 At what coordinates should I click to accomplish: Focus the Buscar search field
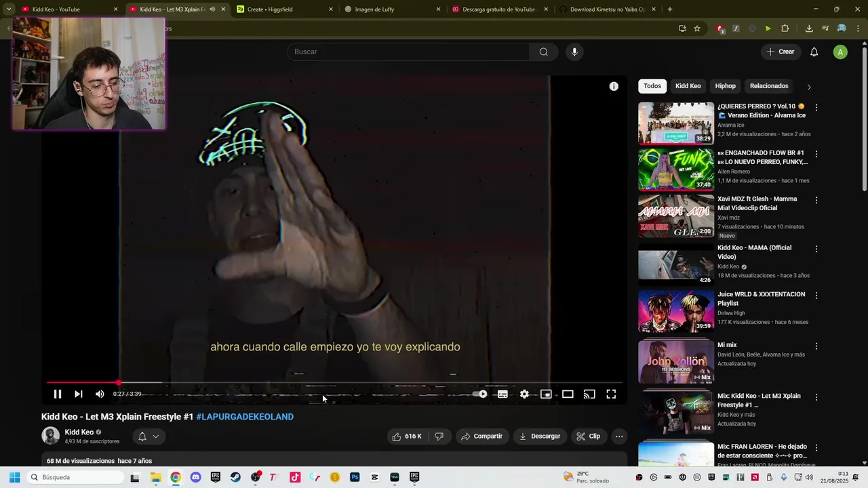click(x=409, y=52)
